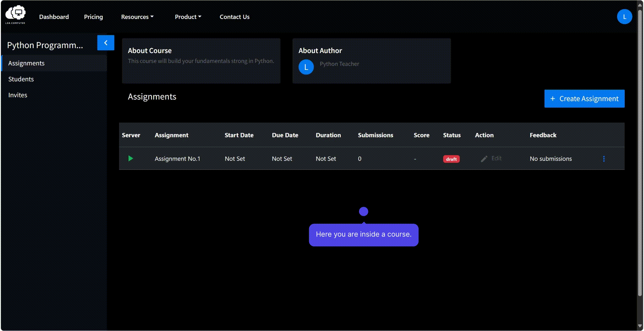Click the scrollbar down arrow
This screenshot has height=331, width=644.
point(640,326)
